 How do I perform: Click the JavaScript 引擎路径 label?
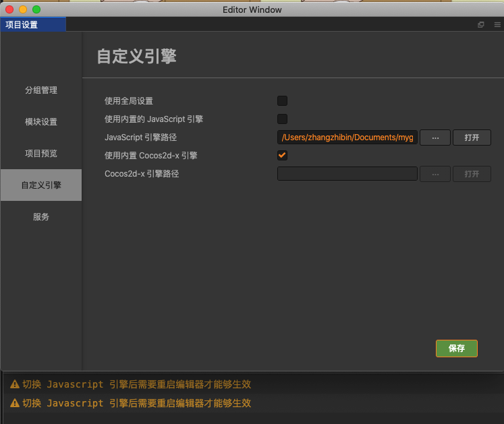click(x=141, y=138)
